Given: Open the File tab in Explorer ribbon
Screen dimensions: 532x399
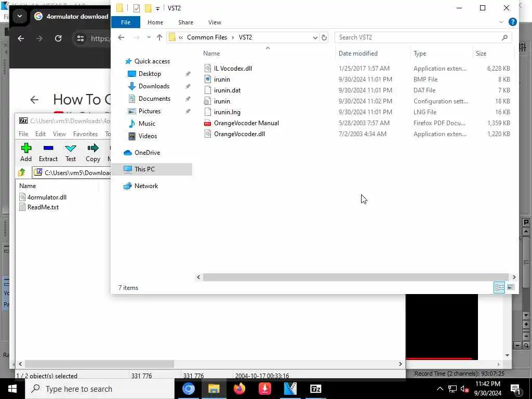Looking at the screenshot, I should (126, 22).
